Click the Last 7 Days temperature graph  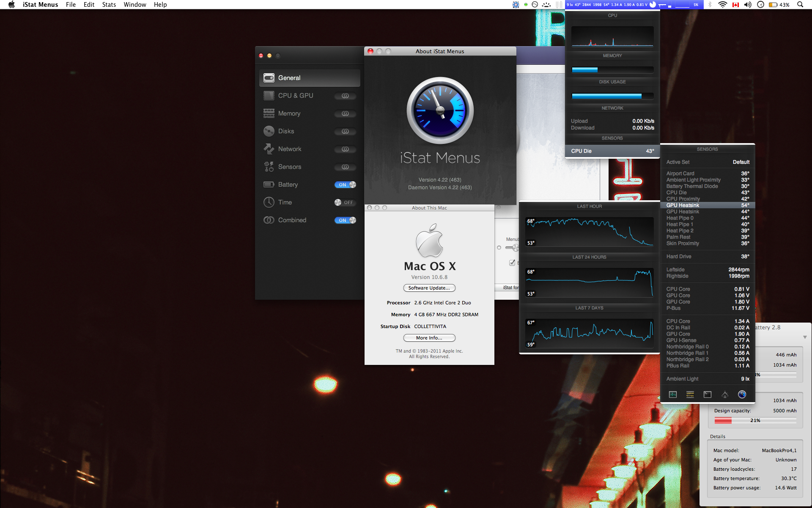click(590, 334)
